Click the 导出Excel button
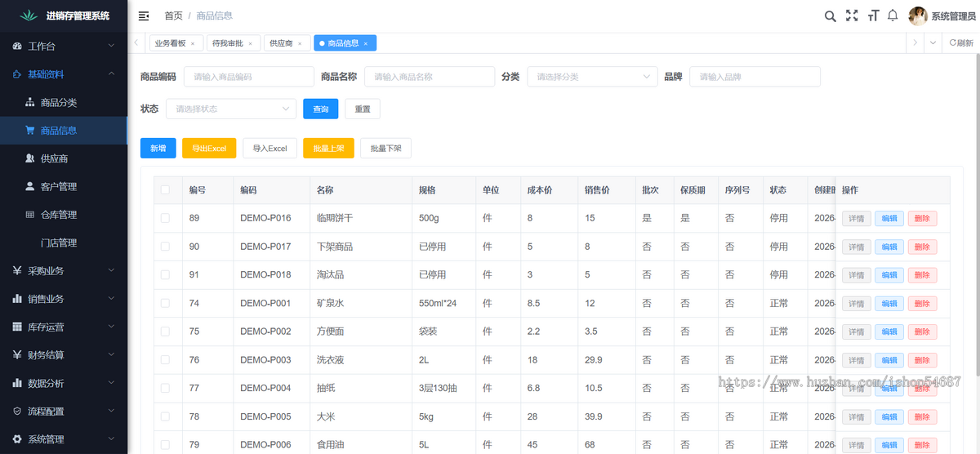Viewport: 980px width, 454px height. 209,148
